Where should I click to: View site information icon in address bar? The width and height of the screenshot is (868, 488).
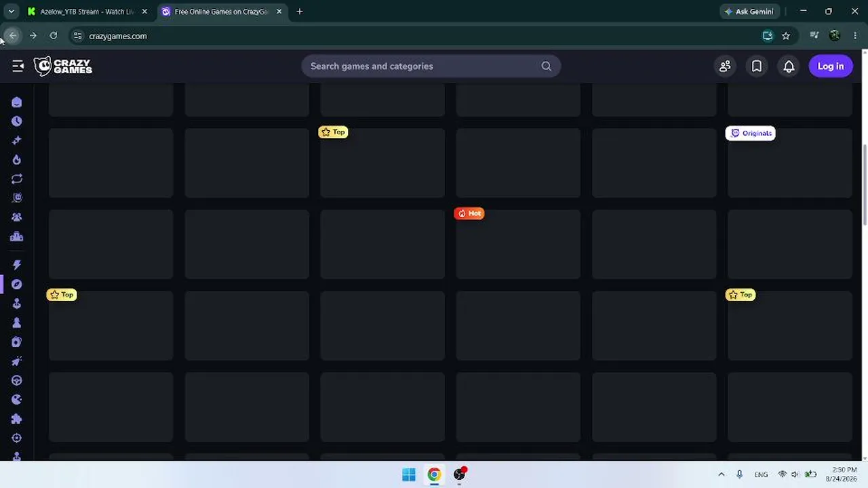[77, 36]
